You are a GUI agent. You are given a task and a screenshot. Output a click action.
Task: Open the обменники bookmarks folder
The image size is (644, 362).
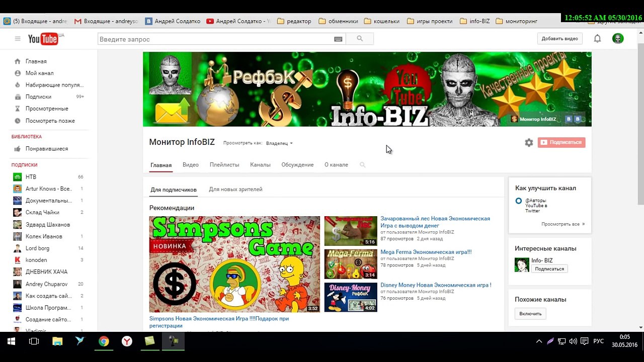coord(338,21)
